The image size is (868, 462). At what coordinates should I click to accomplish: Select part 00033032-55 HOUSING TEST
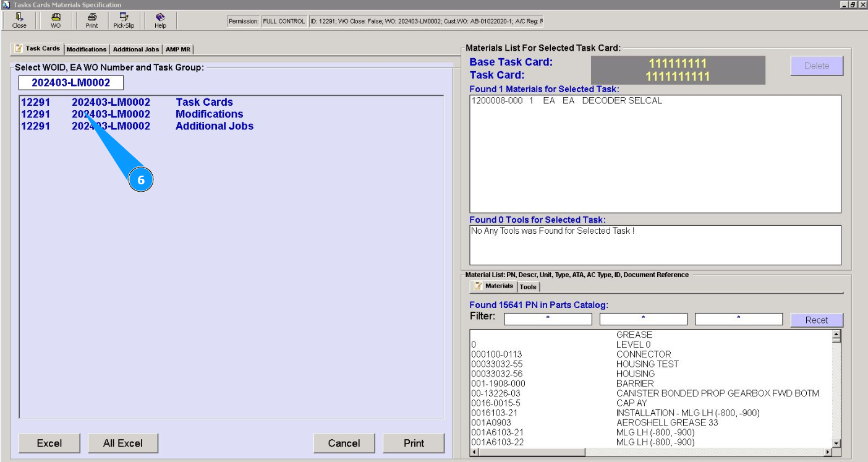click(651, 364)
